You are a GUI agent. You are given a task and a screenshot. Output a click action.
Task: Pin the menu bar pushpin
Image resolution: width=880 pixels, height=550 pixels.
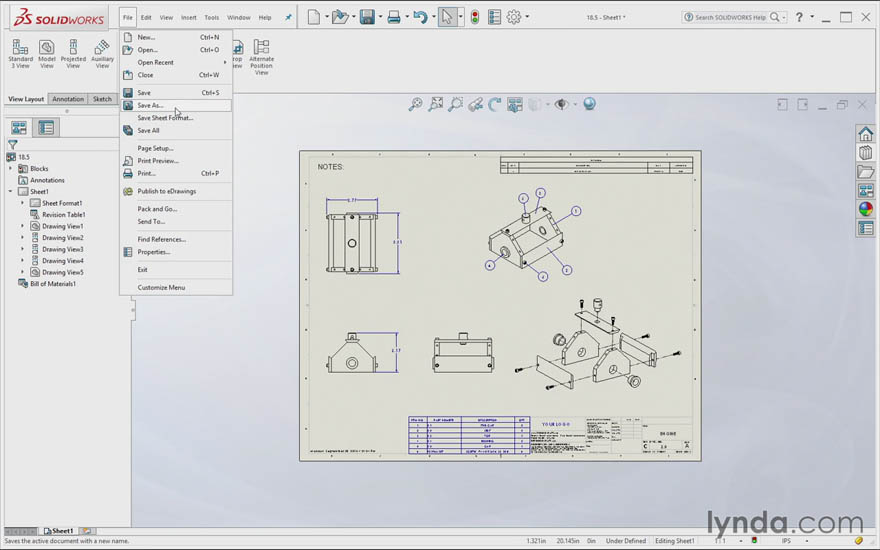coord(288,17)
